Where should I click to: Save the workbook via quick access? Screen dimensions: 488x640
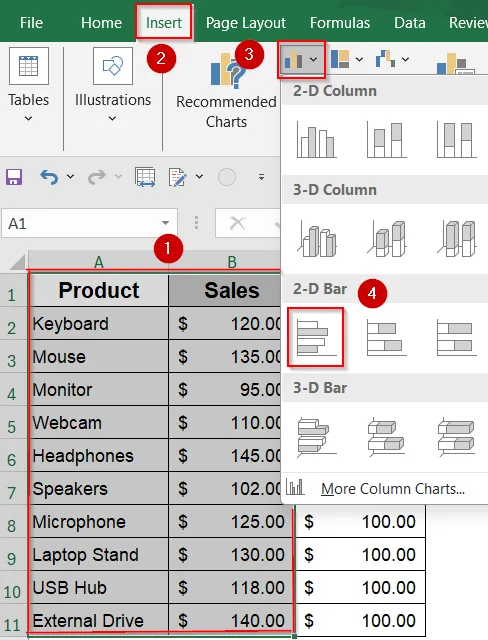pos(14,177)
